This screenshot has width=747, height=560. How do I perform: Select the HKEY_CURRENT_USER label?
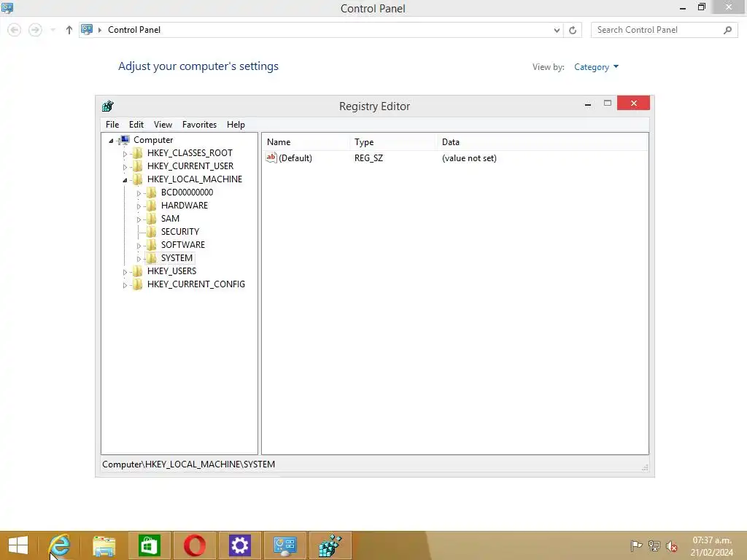coord(190,166)
